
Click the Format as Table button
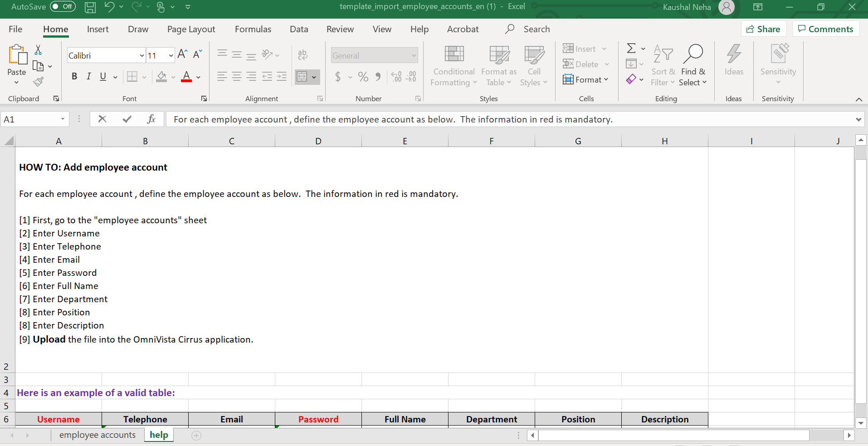pos(499,65)
